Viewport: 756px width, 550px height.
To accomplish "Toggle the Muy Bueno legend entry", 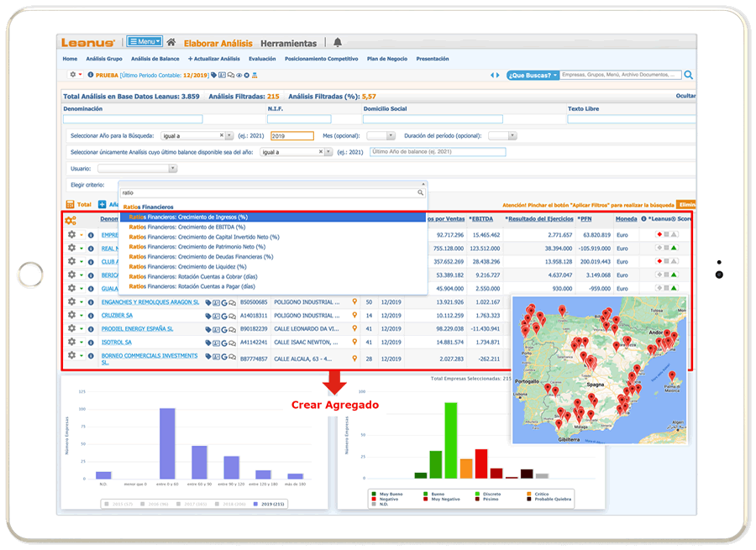I will pyautogui.click(x=387, y=494).
